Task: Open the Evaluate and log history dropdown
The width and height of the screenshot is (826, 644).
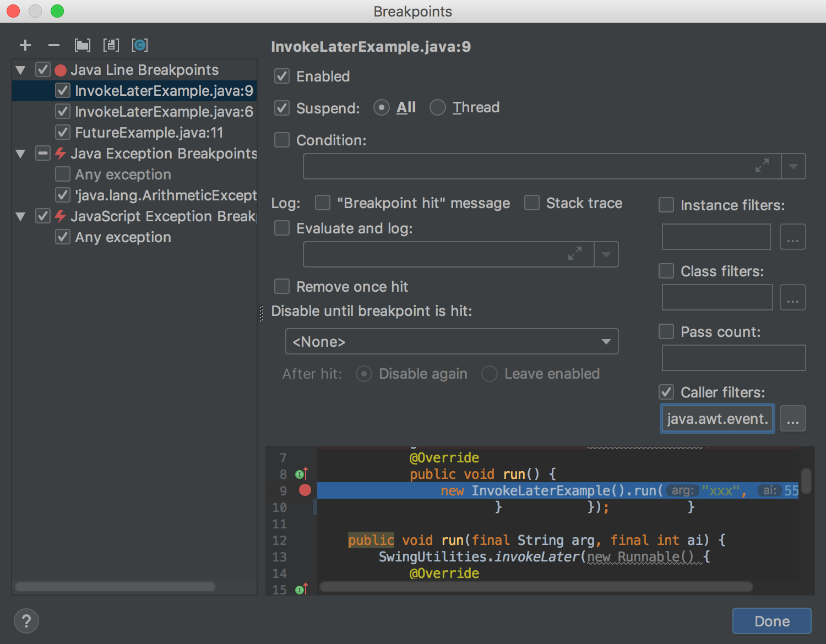Action: pos(606,254)
